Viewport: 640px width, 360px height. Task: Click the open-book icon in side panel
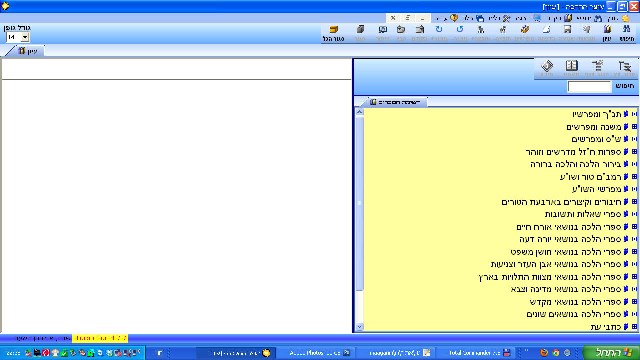pos(571,68)
